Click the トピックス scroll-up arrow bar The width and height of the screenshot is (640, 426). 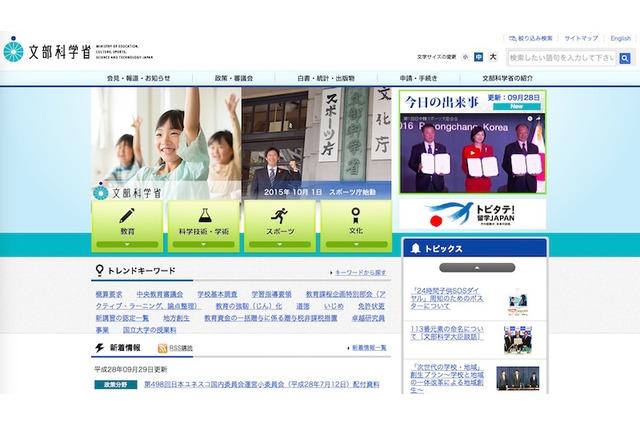(477, 268)
